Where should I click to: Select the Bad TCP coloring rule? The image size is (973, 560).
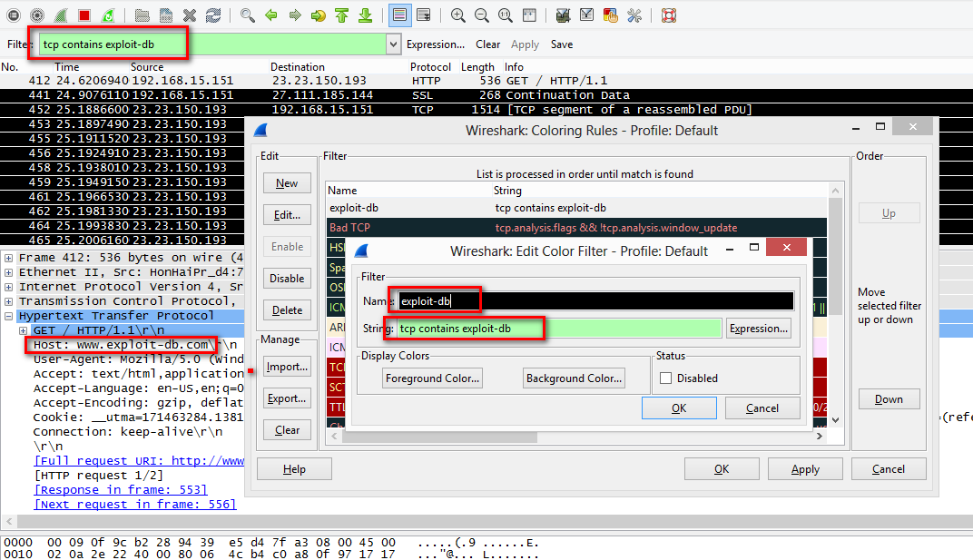click(577, 228)
